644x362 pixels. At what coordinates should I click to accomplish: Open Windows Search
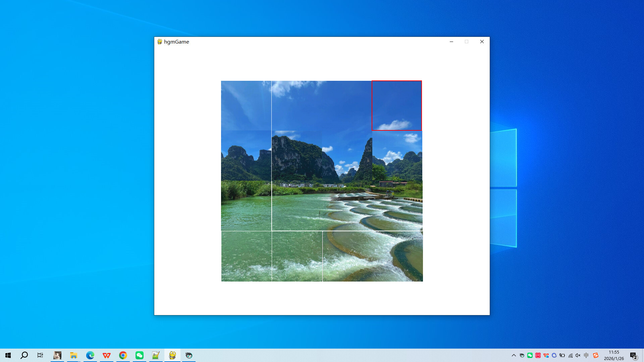coord(24,355)
